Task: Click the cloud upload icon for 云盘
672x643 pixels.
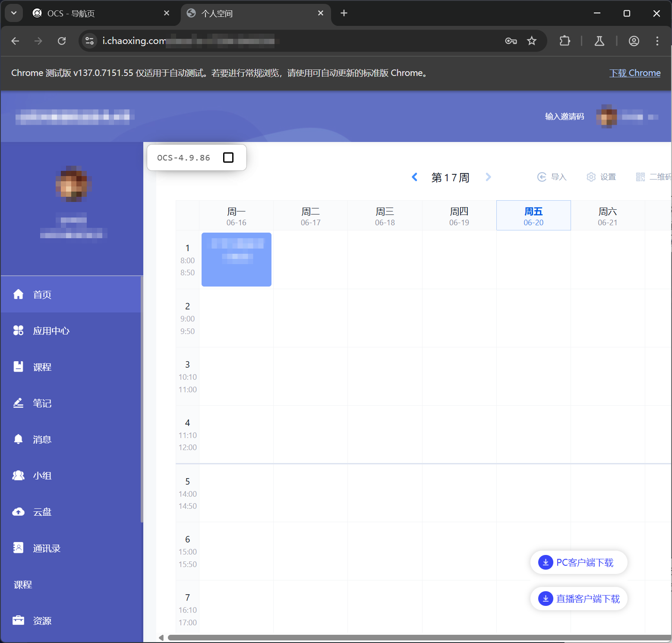Action: tap(18, 512)
